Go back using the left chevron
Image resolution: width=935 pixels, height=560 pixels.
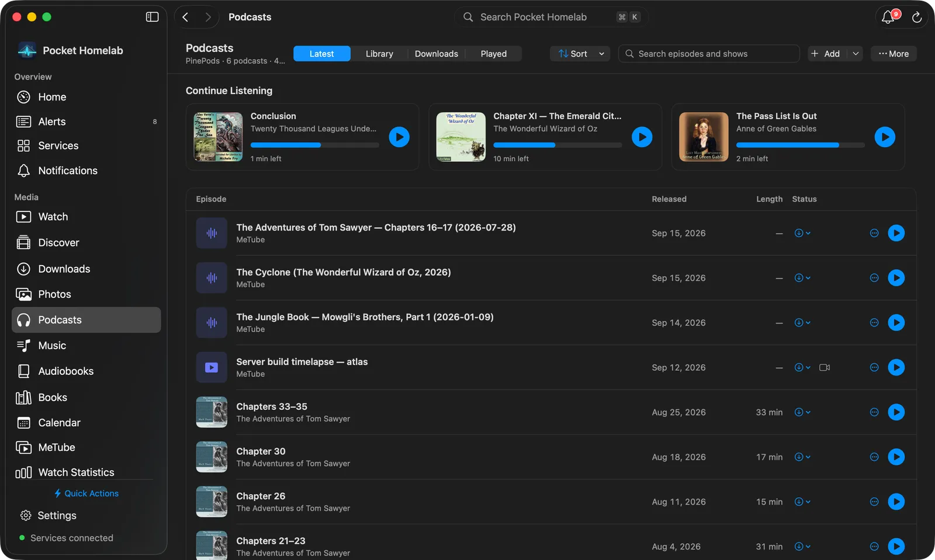tap(185, 17)
